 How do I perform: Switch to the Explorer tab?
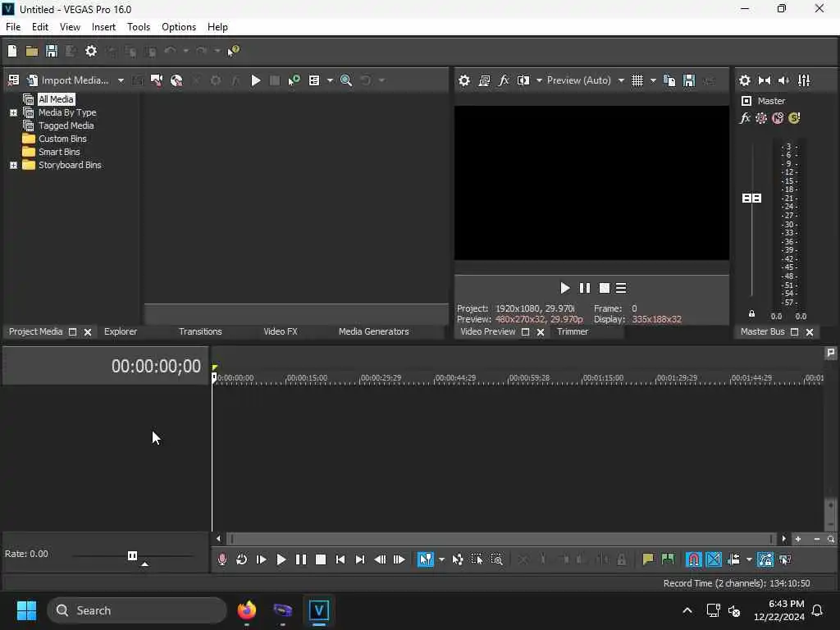[121, 331]
